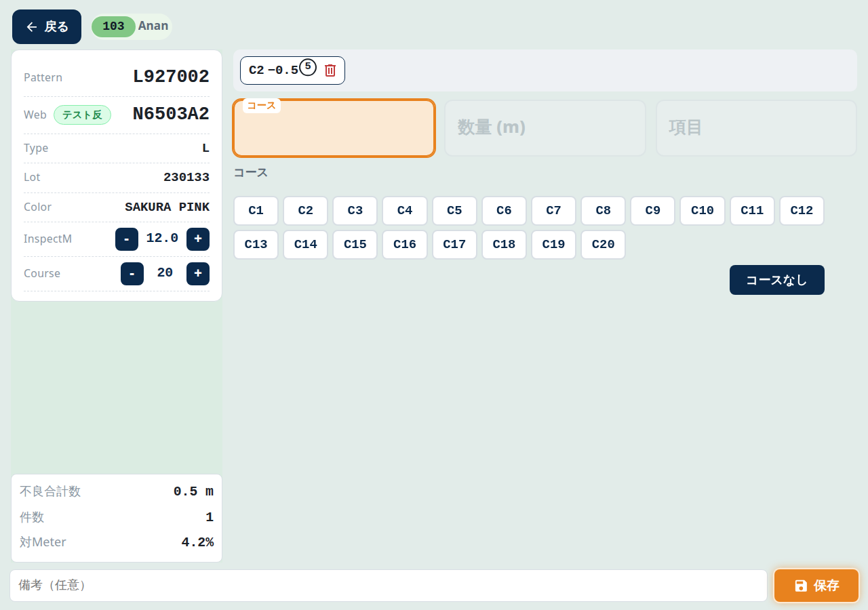
Task: Click the web number N6503A2
Action: coord(171,114)
